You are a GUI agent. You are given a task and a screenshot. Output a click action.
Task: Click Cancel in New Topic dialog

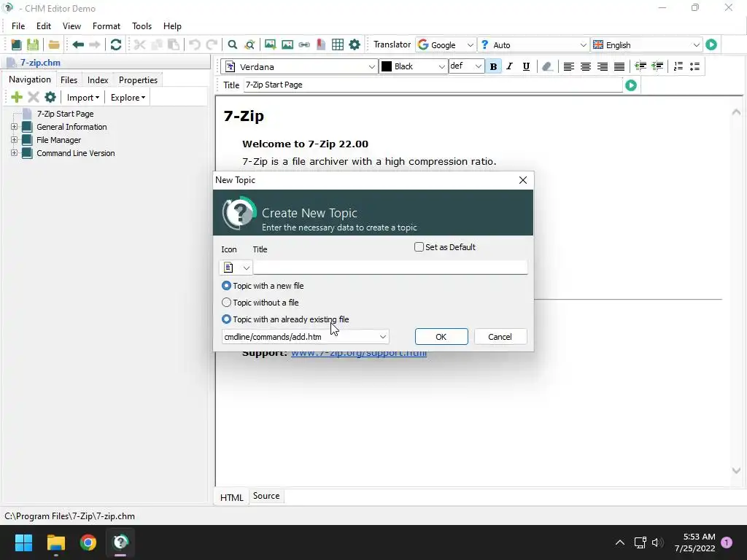tap(500, 337)
